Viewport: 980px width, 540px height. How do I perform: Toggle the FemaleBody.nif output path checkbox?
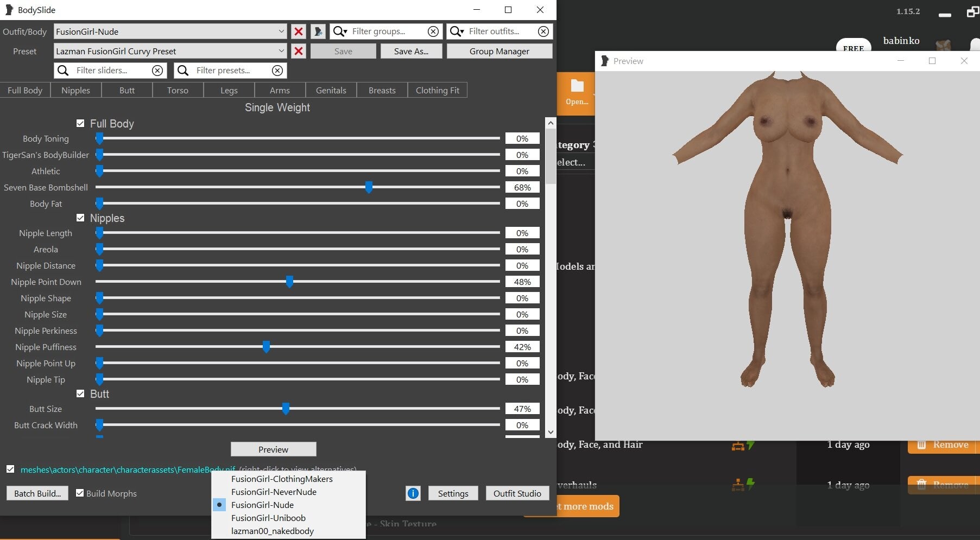pos(10,469)
